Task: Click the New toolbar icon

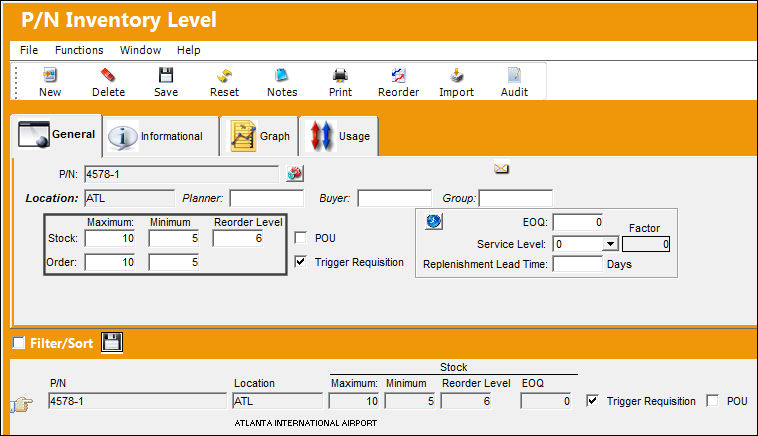Action: tap(50, 75)
